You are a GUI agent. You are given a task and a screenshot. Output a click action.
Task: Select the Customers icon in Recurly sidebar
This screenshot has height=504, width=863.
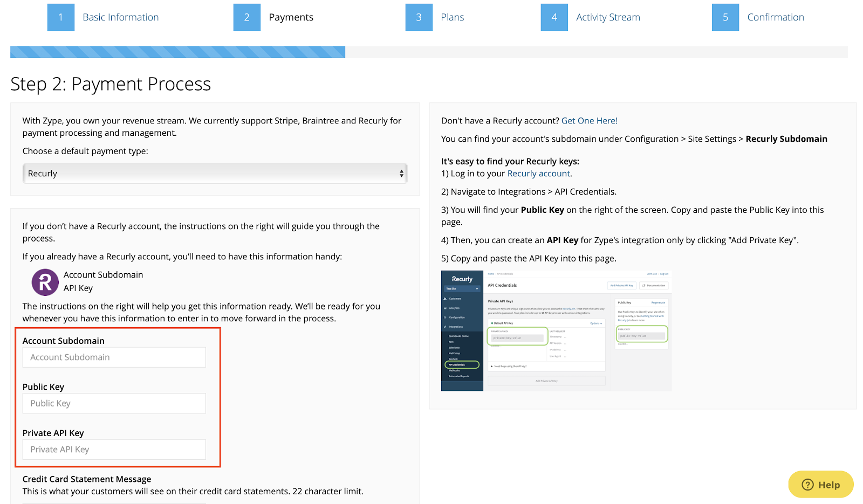coord(445,299)
